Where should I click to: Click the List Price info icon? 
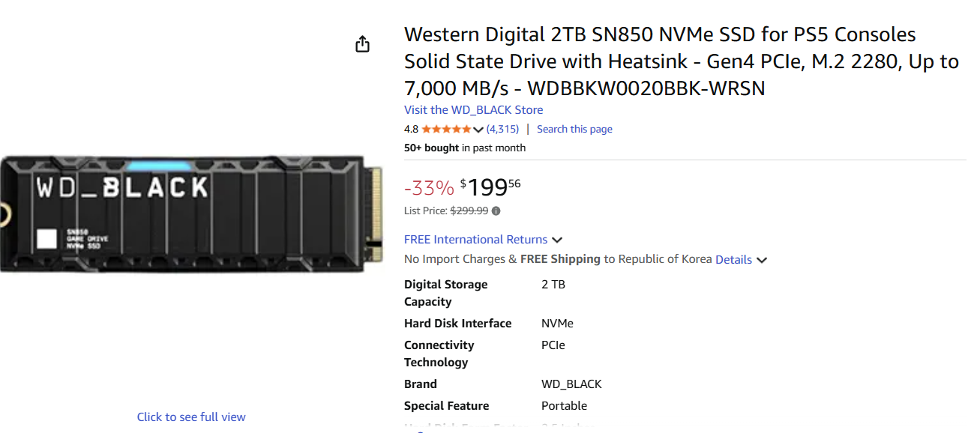[x=496, y=211]
